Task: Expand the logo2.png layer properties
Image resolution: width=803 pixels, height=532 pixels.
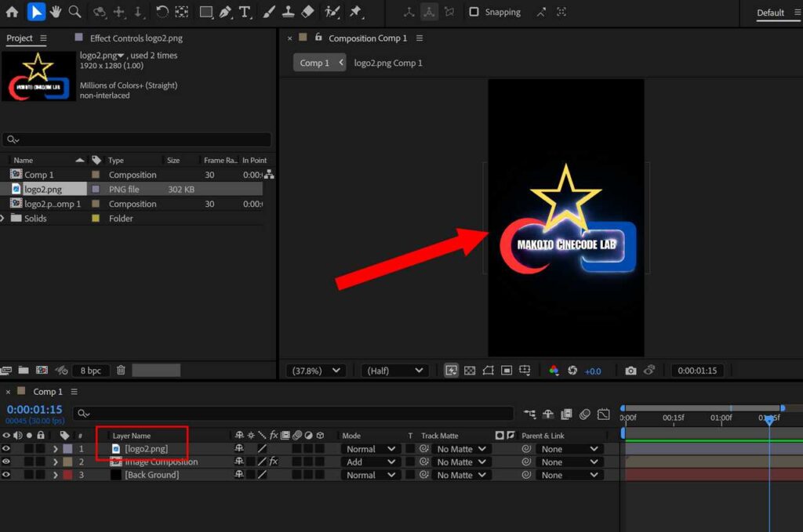Action: pyautogui.click(x=56, y=449)
